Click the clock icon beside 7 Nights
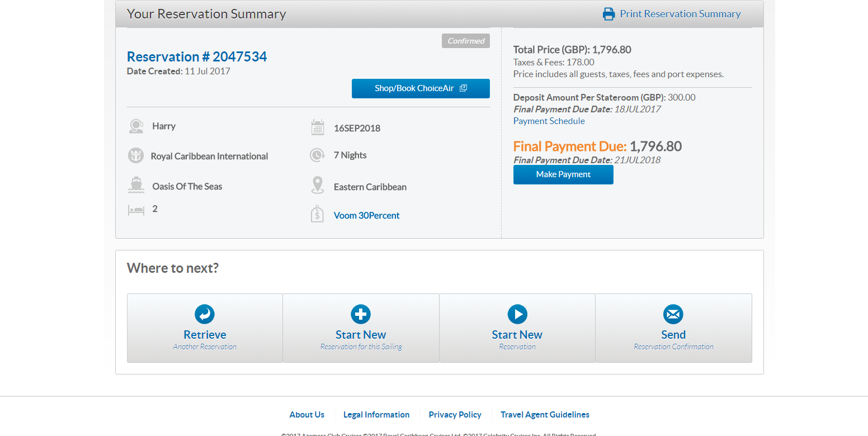This screenshot has height=436, width=868. coord(318,155)
